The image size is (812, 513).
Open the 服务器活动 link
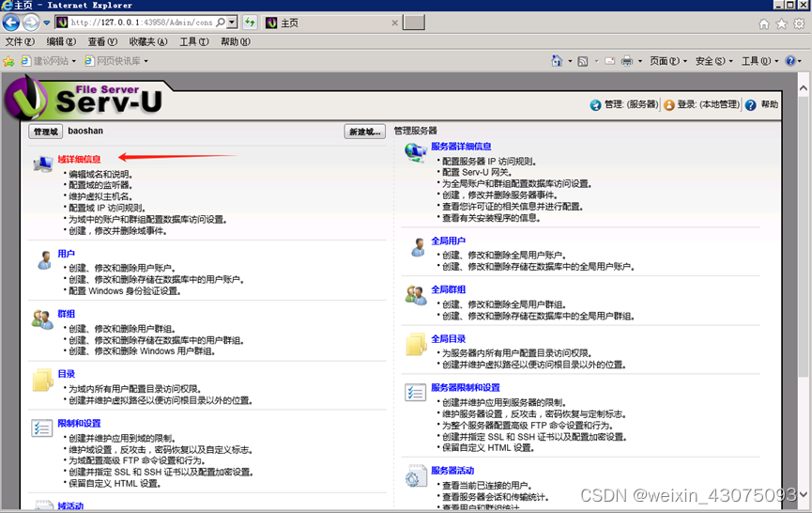(452, 471)
